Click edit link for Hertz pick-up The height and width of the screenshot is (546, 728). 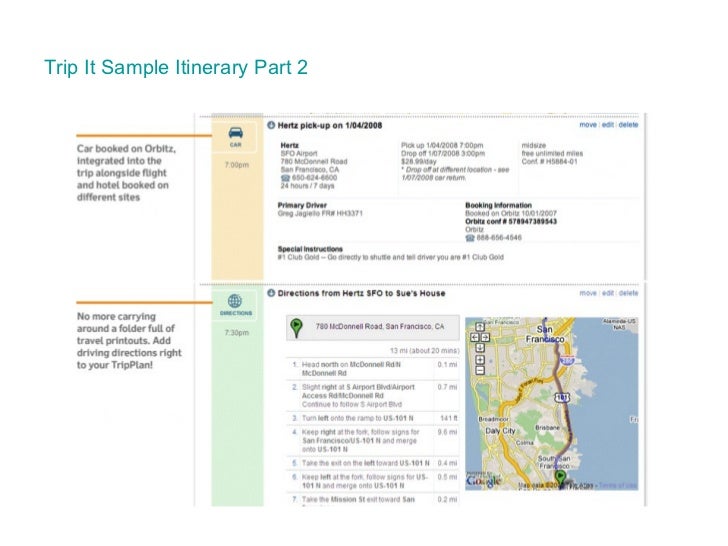point(608,125)
